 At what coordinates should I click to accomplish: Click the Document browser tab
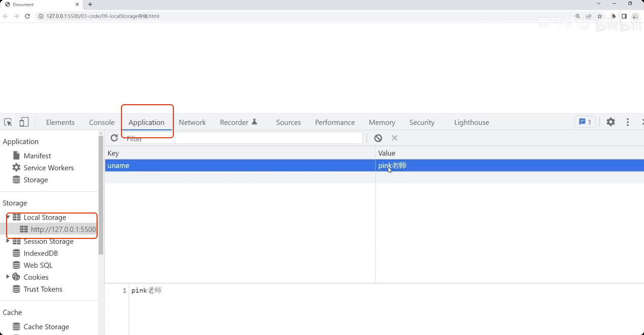click(x=42, y=4)
